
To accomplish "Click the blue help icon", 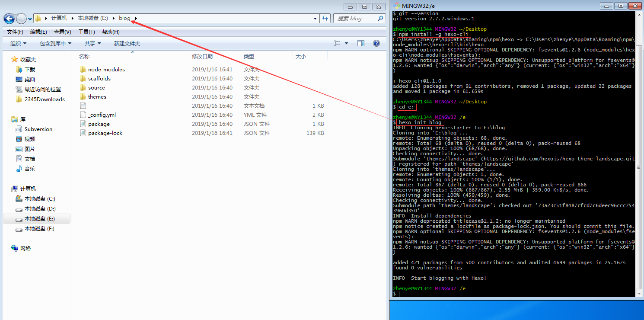I will pos(376,43).
